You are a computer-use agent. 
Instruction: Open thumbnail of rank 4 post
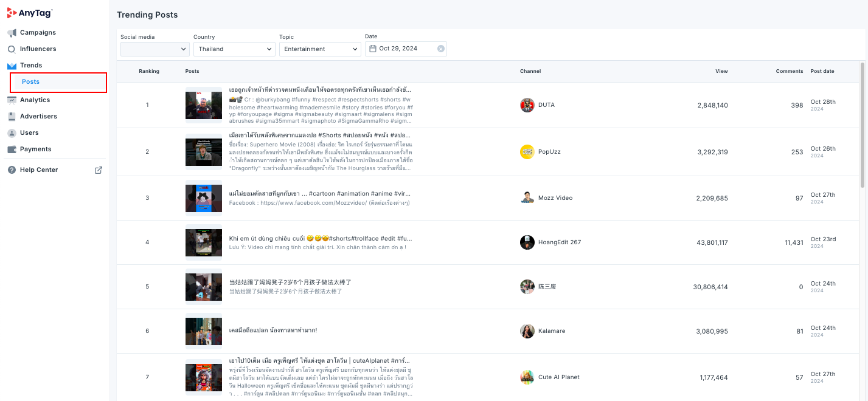coord(204,242)
